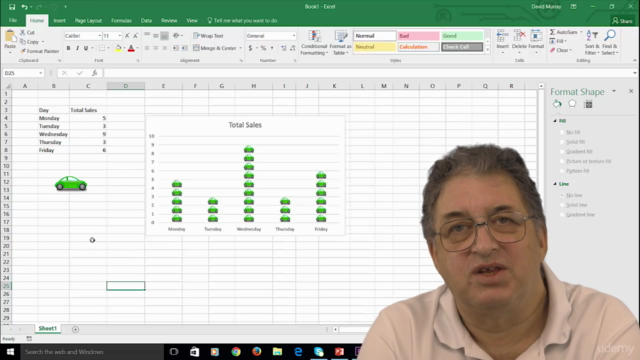Image resolution: width=640 pixels, height=360 pixels.
Task: Click the Share button
Action: (622, 20)
